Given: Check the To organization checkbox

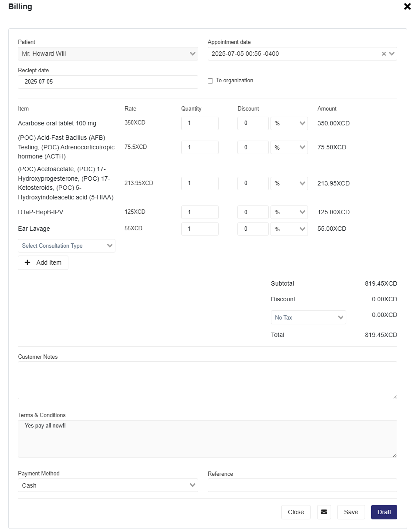Looking at the screenshot, I should coord(210,81).
